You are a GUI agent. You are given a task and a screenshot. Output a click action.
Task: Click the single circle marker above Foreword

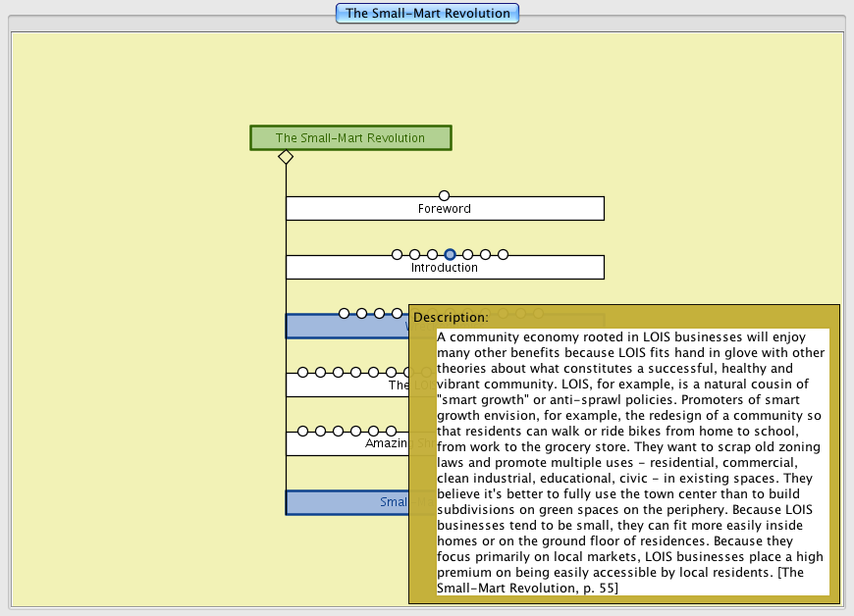click(x=444, y=196)
